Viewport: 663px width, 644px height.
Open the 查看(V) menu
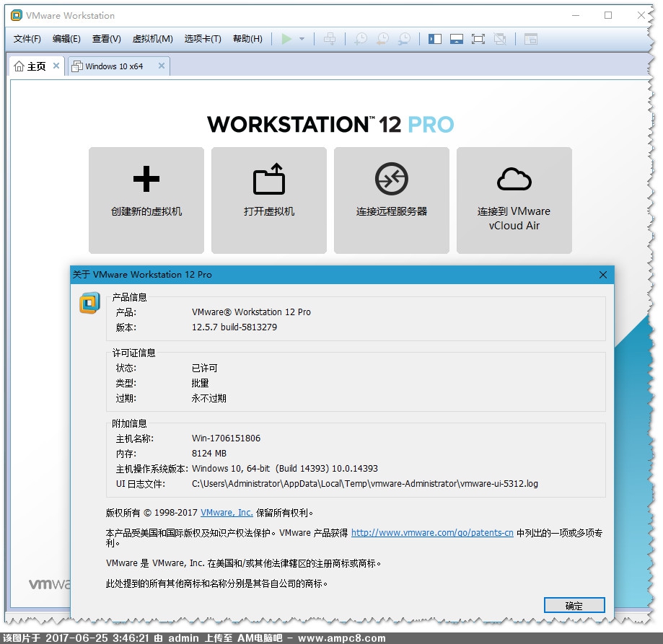[107, 39]
